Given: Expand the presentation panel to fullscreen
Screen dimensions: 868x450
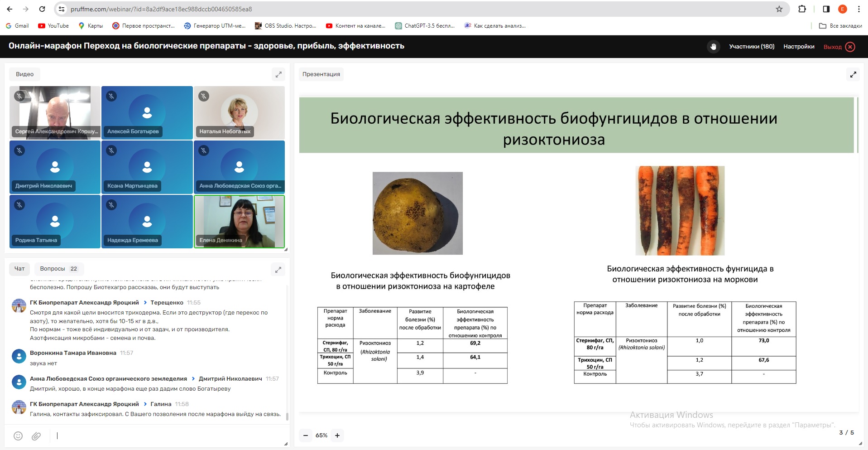Looking at the screenshot, I should (853, 74).
